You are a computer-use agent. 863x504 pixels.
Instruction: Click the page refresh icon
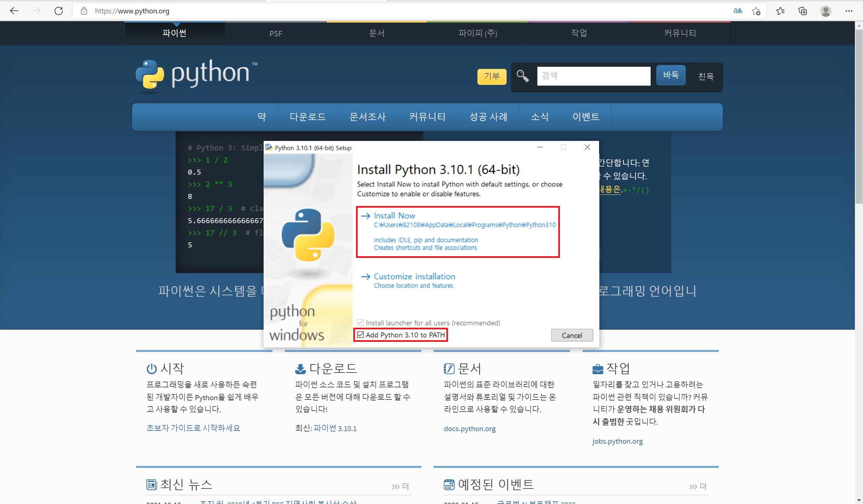point(59,11)
